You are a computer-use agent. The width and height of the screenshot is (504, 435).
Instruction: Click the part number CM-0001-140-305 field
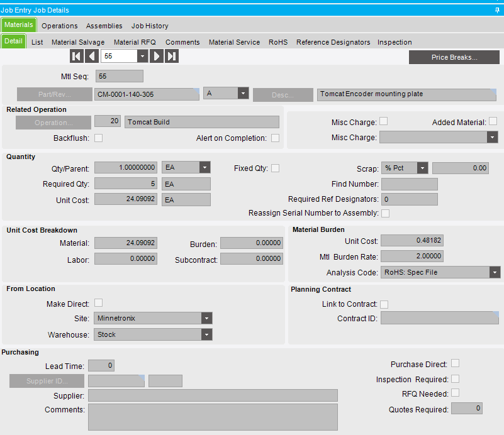147,94
